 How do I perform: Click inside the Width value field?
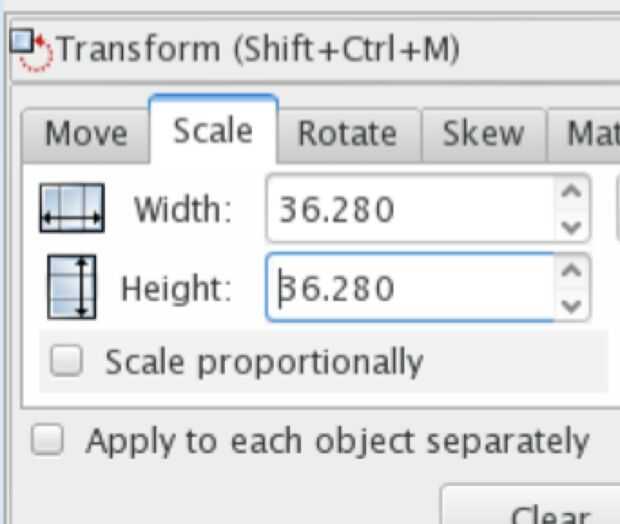(x=410, y=210)
